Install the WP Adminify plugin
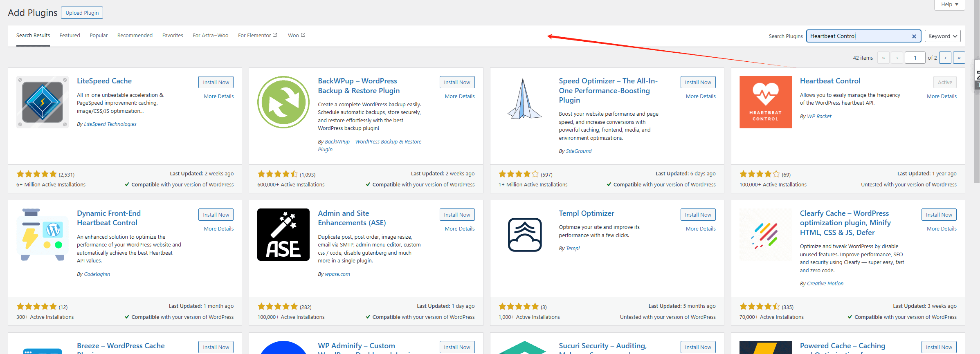980x354 pixels. pyautogui.click(x=457, y=347)
